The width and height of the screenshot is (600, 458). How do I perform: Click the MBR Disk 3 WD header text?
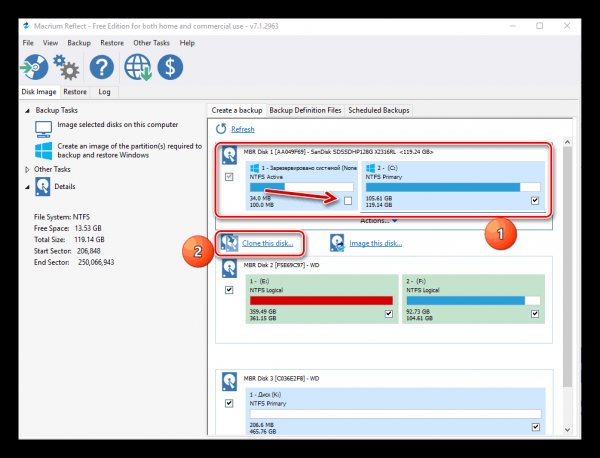[x=281, y=378]
